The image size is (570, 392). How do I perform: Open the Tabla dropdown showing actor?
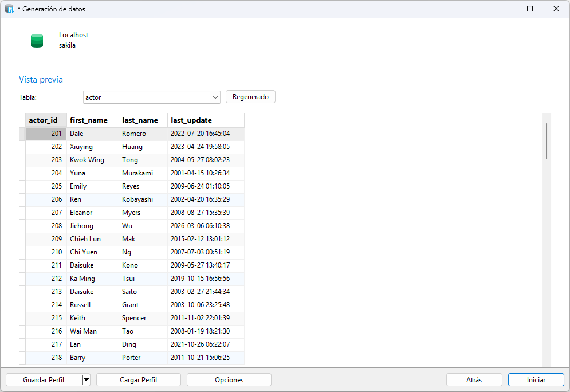coord(152,97)
